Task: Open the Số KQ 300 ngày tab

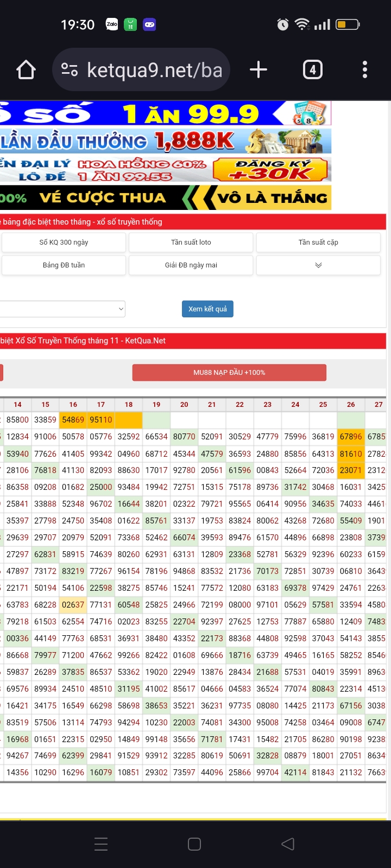Action: point(64,242)
